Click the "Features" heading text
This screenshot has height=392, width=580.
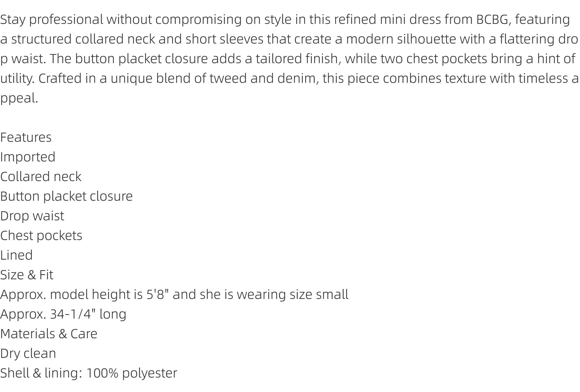(26, 137)
